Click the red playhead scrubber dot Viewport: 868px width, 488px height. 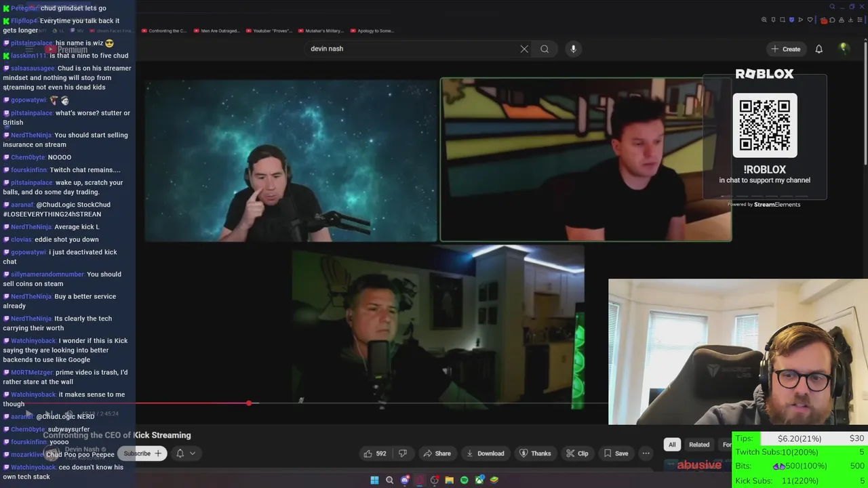pyautogui.click(x=249, y=403)
